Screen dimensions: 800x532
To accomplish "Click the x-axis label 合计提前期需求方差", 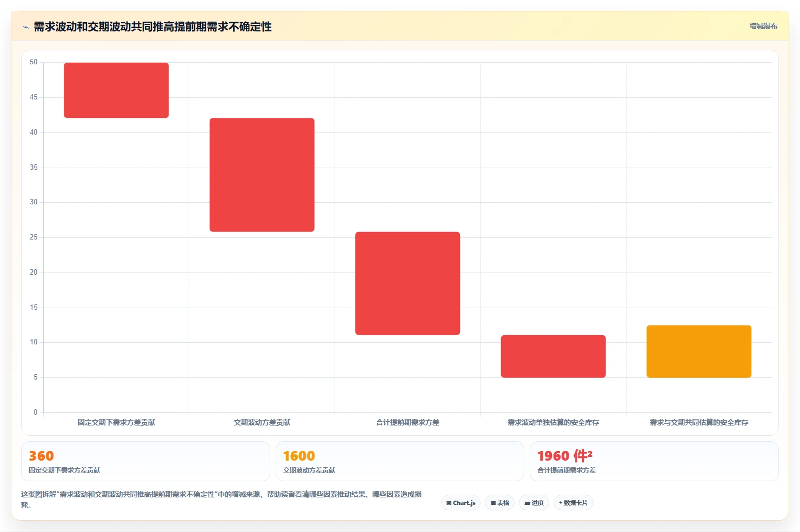I will coord(408,422).
